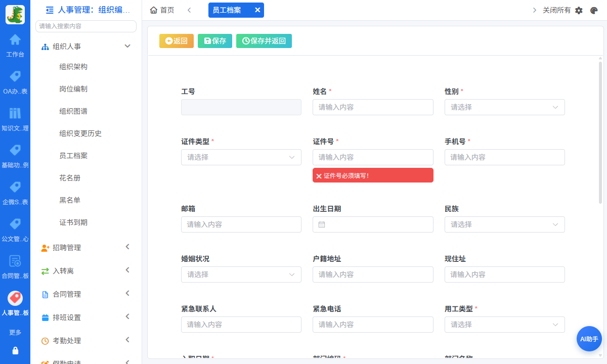Focus the 姓名 input field

coord(373,107)
